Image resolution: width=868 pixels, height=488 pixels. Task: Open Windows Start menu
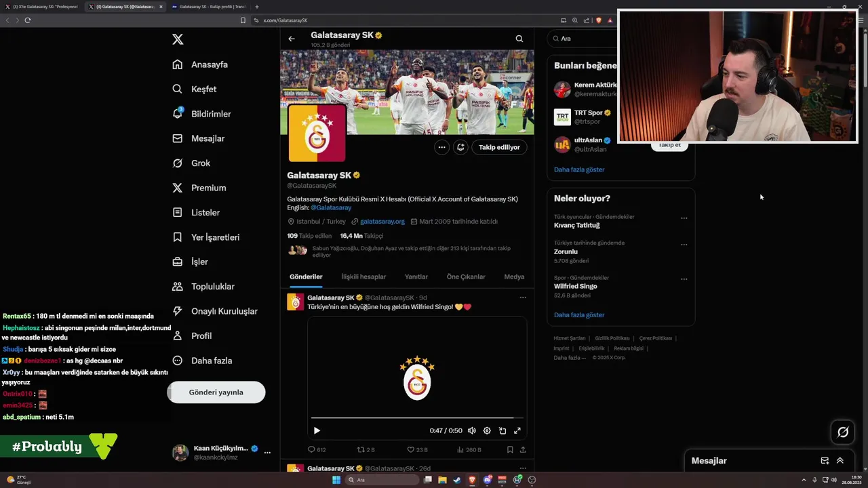click(x=336, y=480)
